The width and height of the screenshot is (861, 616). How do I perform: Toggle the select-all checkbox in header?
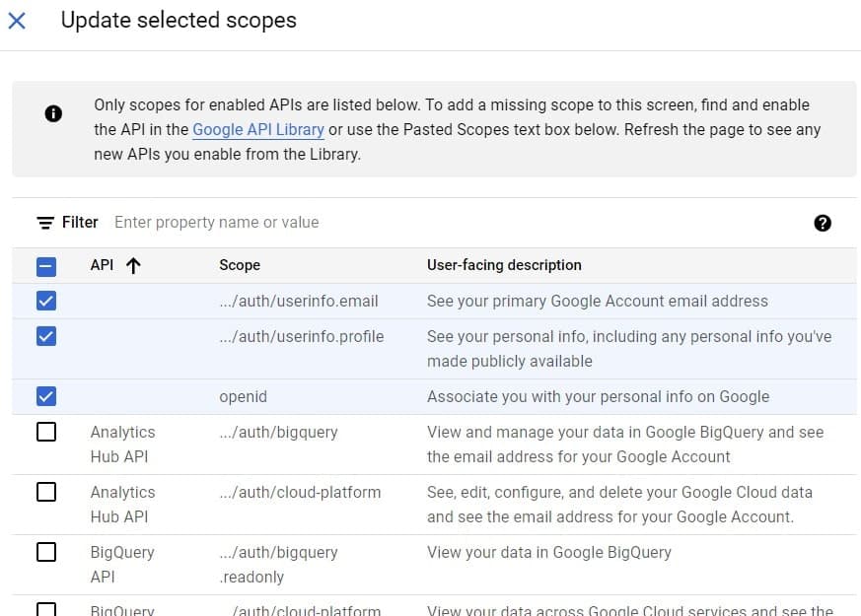click(45, 264)
